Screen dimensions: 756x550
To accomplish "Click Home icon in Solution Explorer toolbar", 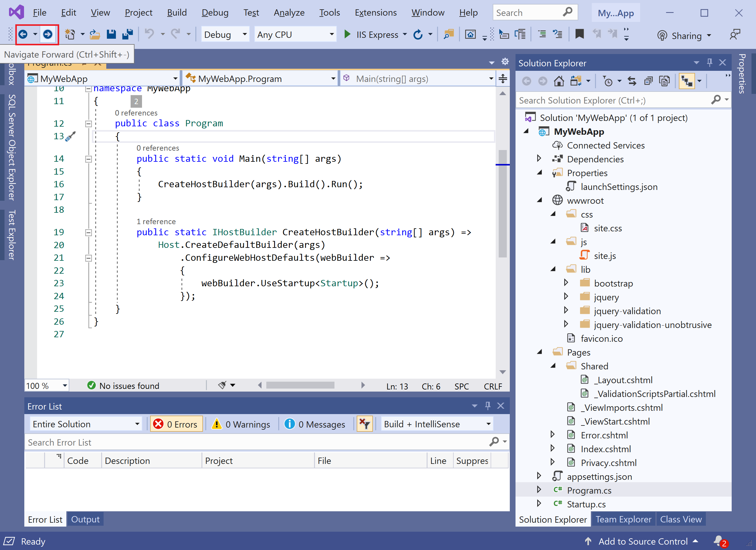I will (559, 81).
